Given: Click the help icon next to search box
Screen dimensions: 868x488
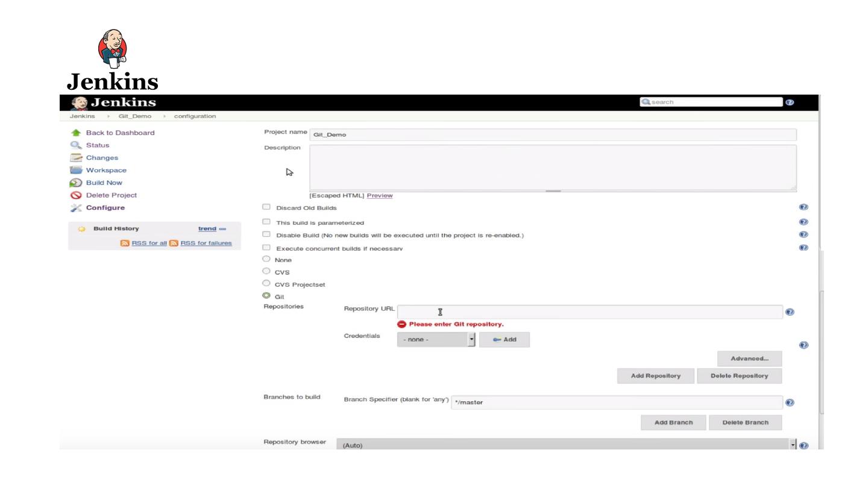Looking at the screenshot, I should point(790,102).
